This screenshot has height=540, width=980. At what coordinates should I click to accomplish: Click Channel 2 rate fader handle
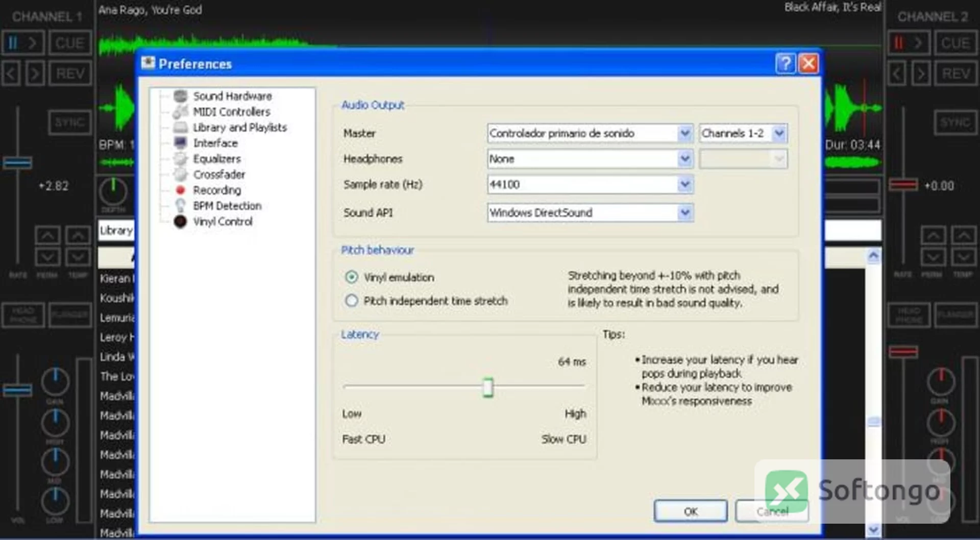pos(903,184)
